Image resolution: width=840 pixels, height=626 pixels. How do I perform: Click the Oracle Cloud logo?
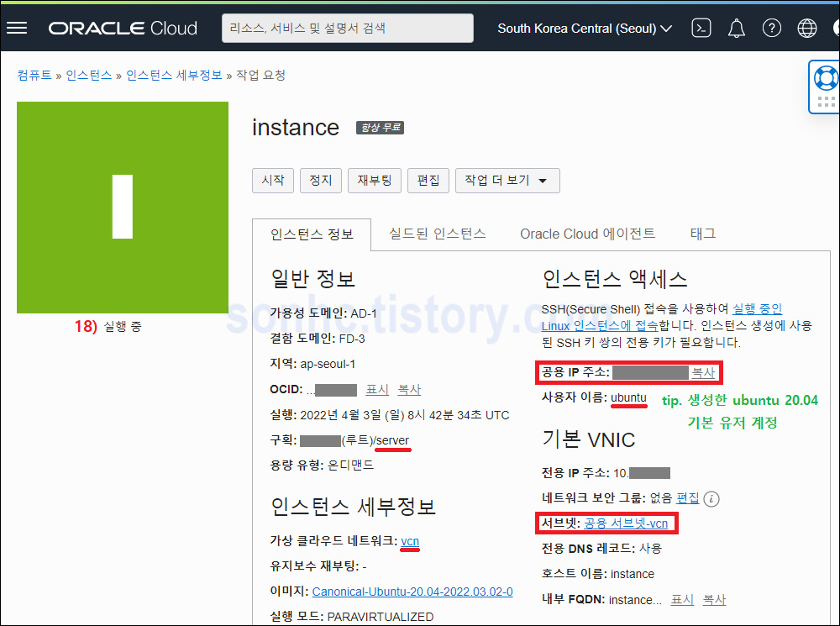(123, 28)
